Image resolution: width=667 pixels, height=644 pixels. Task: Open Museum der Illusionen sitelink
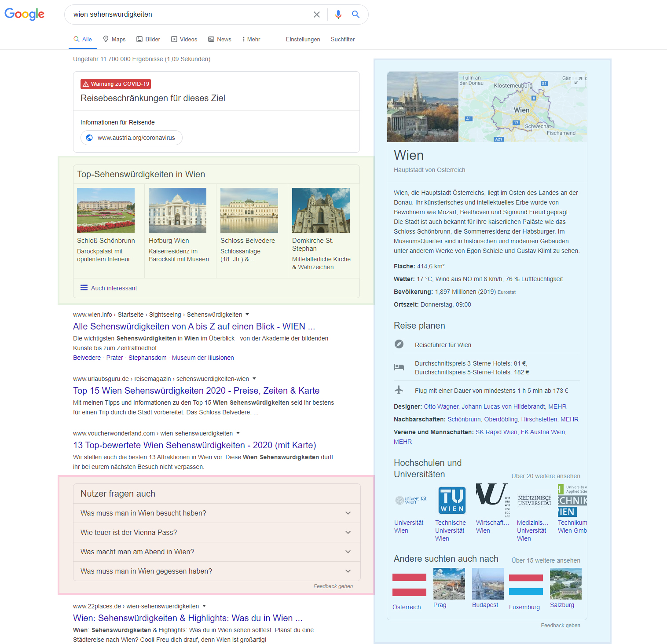(x=203, y=358)
